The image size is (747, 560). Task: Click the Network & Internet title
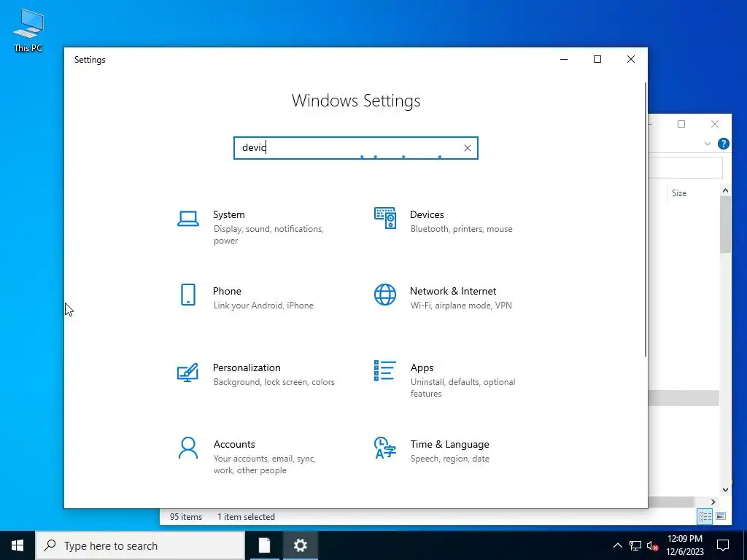click(x=453, y=291)
